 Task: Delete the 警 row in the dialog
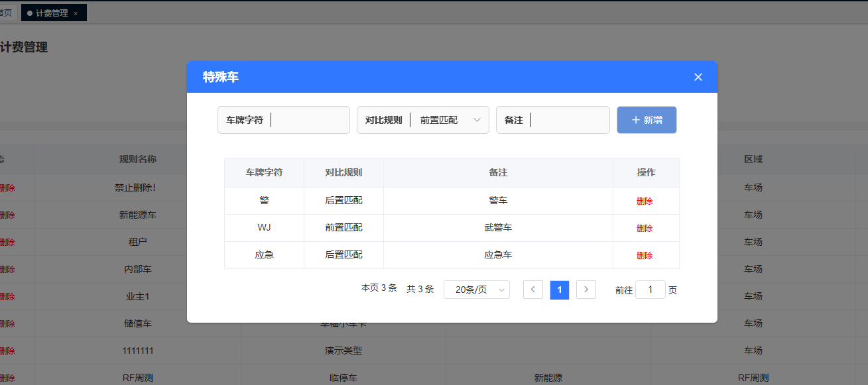tap(645, 201)
